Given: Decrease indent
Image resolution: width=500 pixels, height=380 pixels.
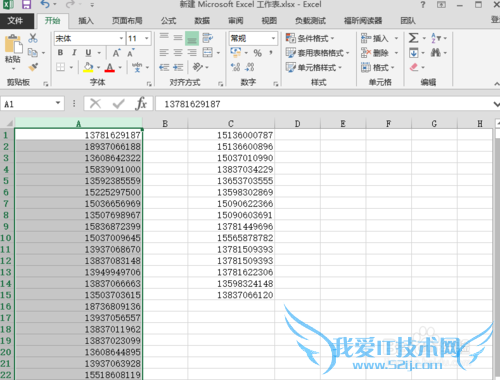Looking at the screenshot, I should coord(164,68).
